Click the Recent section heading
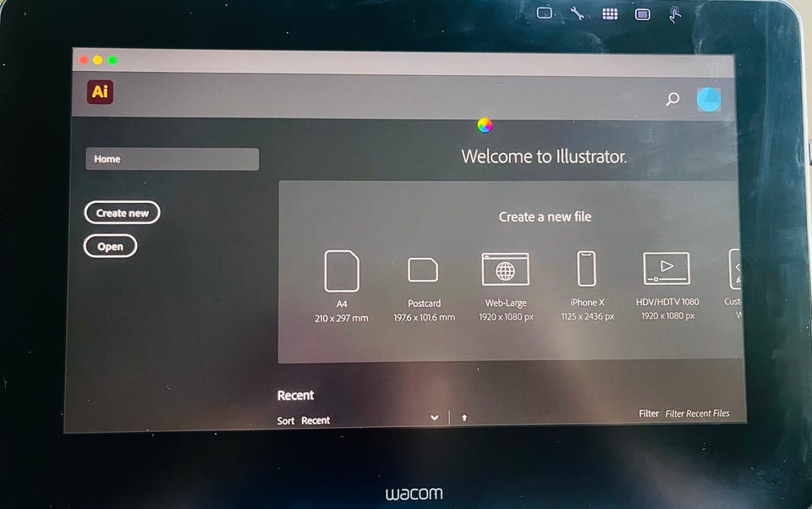Image resolution: width=812 pixels, height=509 pixels. coord(296,396)
